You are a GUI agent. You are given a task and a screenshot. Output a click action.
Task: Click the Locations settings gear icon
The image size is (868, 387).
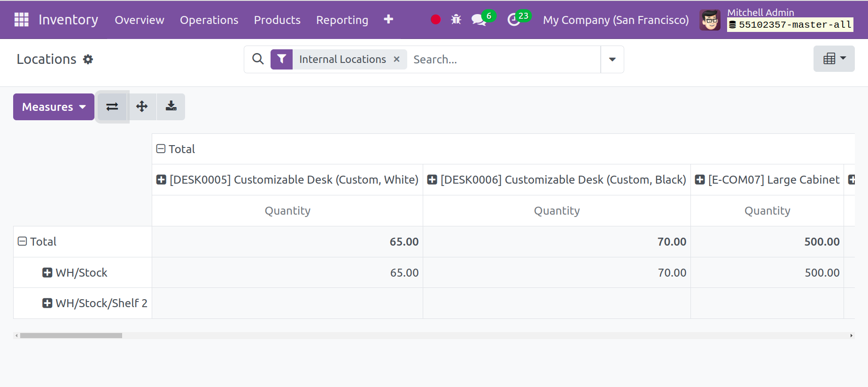tap(88, 59)
